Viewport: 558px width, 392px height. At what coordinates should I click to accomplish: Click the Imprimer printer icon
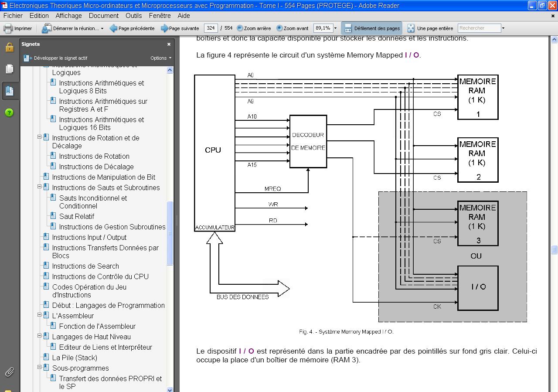pyautogui.click(x=8, y=28)
